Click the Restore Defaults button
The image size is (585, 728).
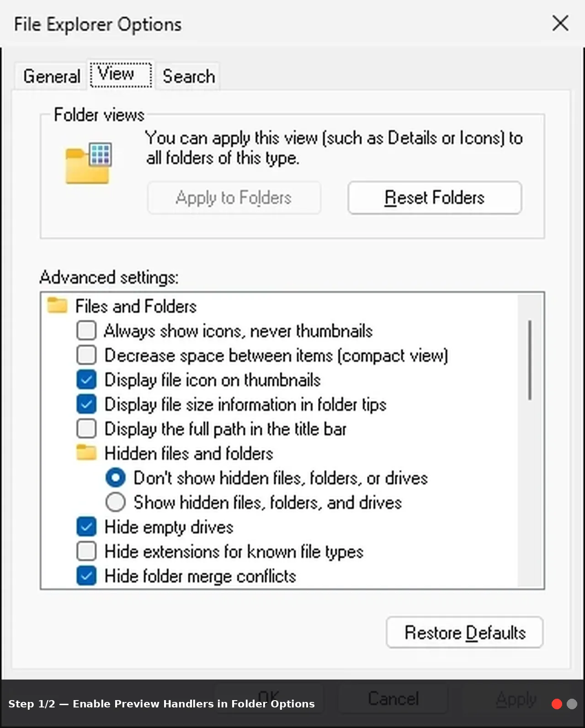(465, 632)
